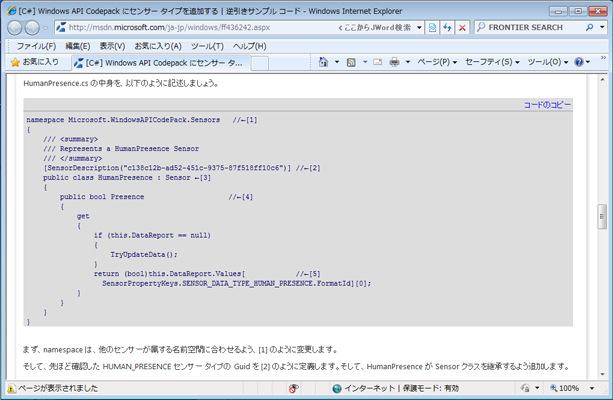Click the TryUpdateData(); code line

tap(144, 255)
